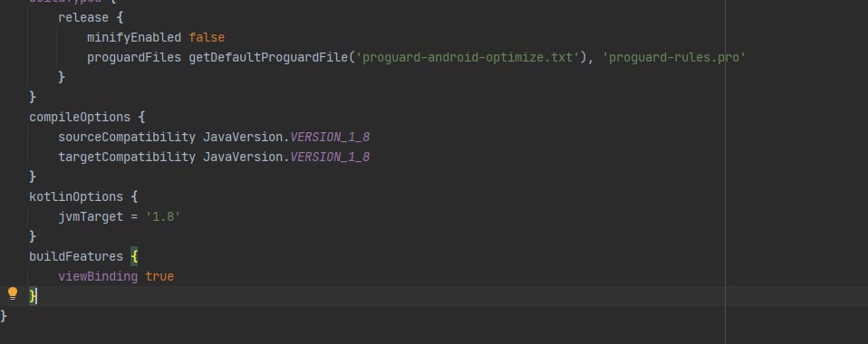868x344 pixels.
Task: Click VERSION_1_8 on the targetCompatibility line
Action: 330,158
